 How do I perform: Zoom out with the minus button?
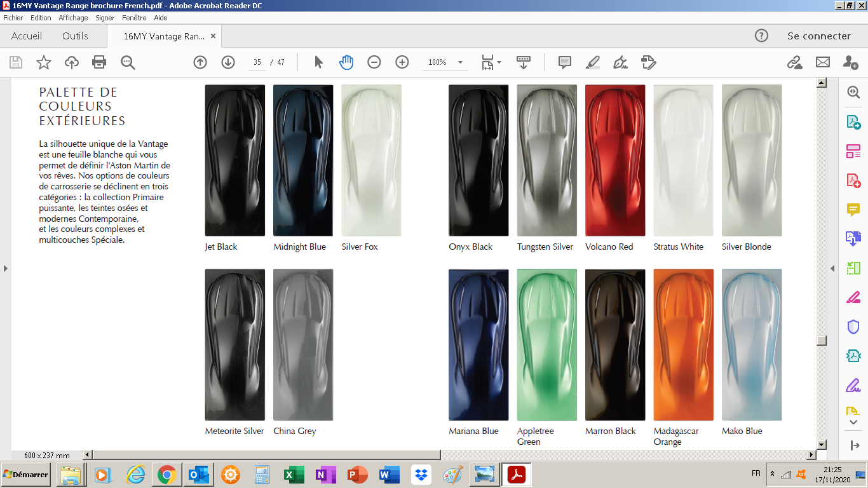tap(374, 62)
